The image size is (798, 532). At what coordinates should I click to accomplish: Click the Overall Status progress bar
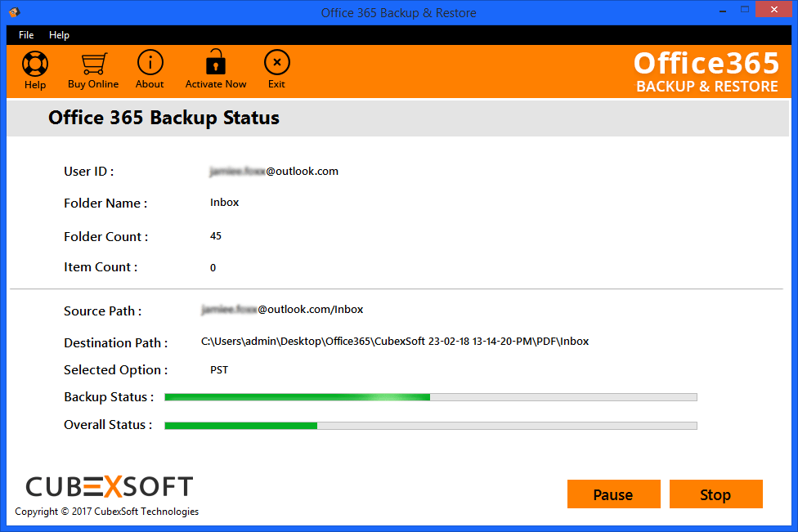click(x=430, y=425)
